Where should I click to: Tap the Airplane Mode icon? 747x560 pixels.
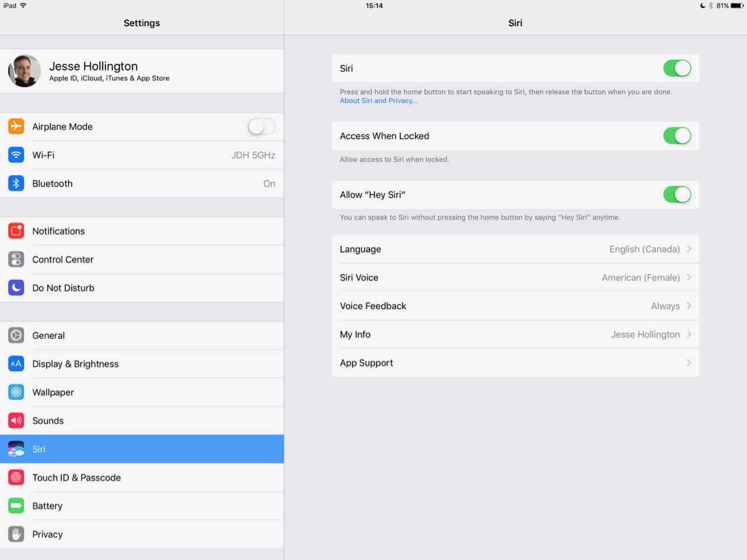(16, 127)
